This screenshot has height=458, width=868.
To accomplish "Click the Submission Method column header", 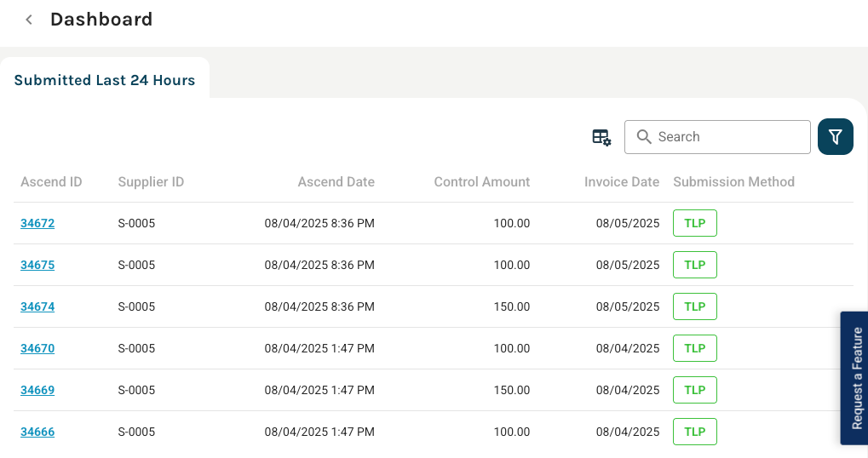I will (x=733, y=182).
